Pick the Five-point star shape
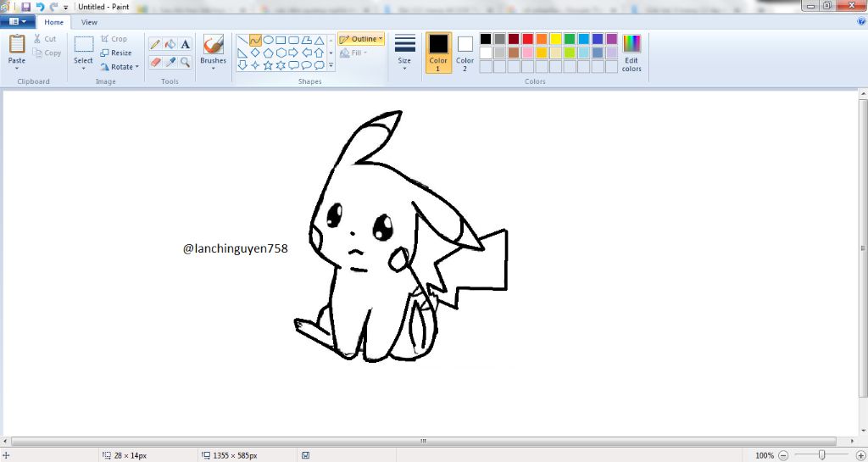The image size is (868, 462). pos(268,65)
